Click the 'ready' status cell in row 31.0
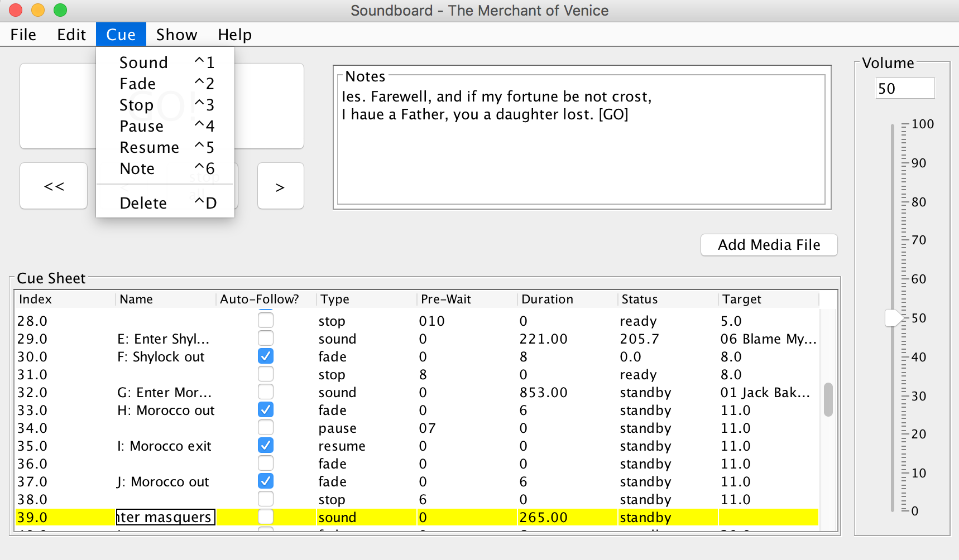This screenshot has height=560, width=959. coord(668,374)
